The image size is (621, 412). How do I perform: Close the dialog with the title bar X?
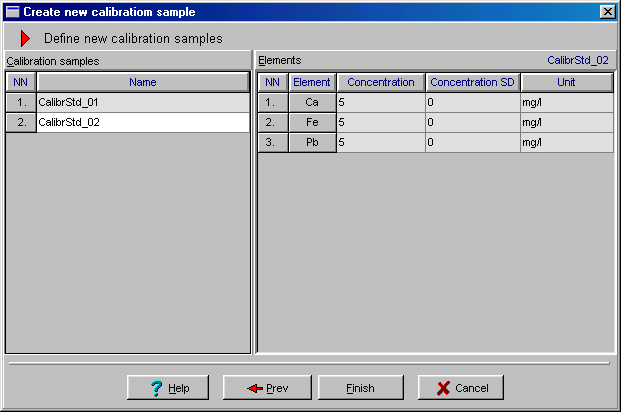click(x=608, y=12)
